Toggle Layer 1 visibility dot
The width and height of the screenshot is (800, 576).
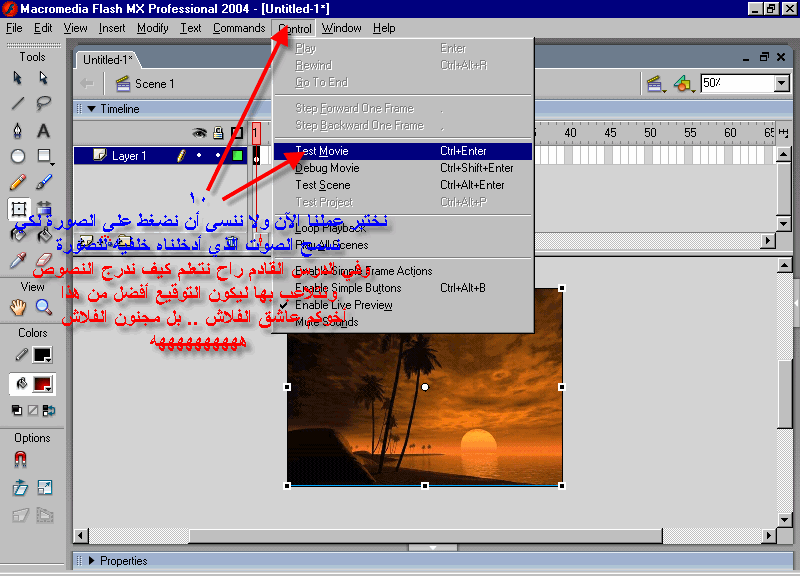coord(199,155)
